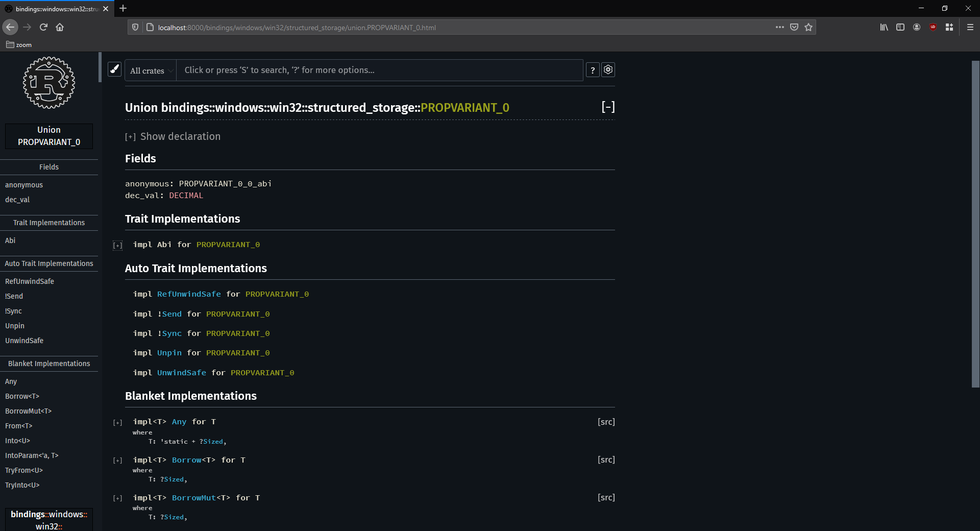Select From<T> in sidebar
This screenshot has width=980, height=531.
(19, 426)
